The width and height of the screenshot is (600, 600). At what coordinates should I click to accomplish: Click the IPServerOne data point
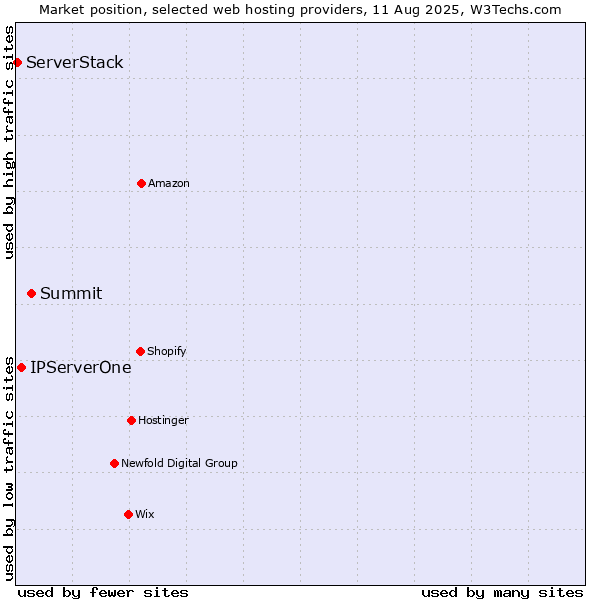(21, 367)
